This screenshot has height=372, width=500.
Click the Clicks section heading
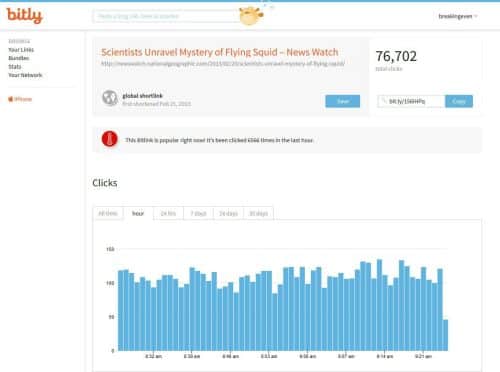click(x=105, y=183)
